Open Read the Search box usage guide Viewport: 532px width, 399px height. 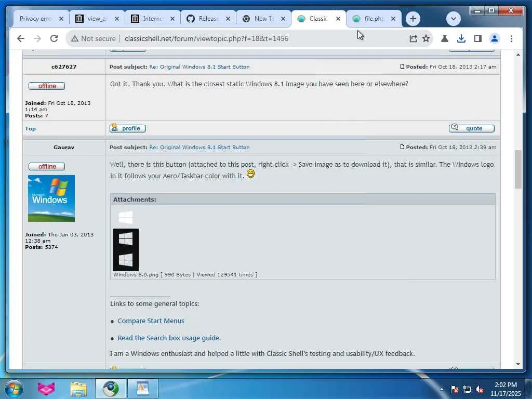click(x=169, y=338)
